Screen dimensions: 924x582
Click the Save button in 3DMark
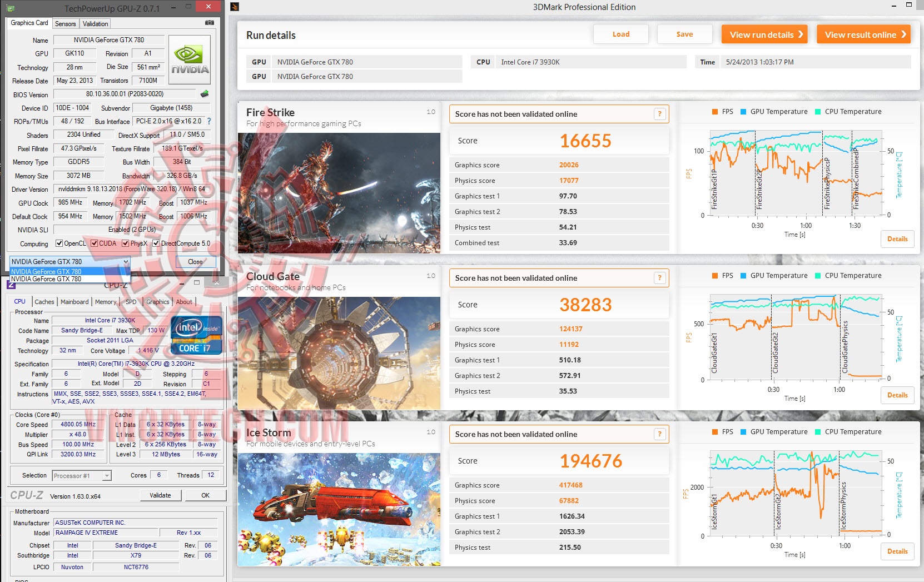684,34
